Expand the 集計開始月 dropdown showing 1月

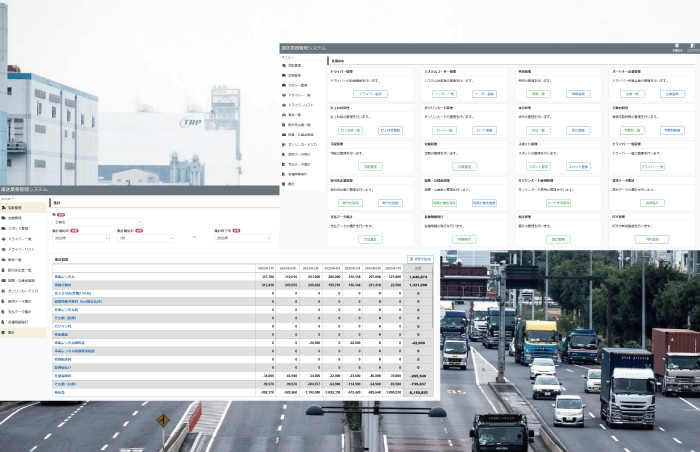point(147,238)
